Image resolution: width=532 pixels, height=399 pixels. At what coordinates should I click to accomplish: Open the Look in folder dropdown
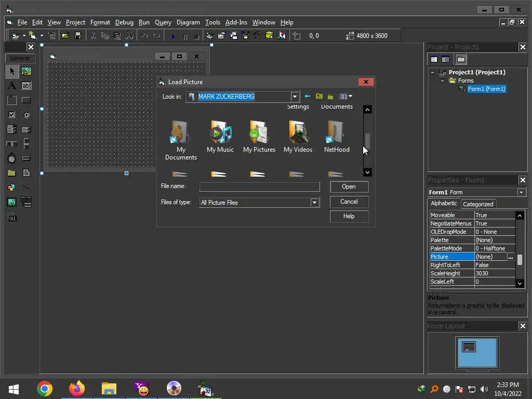pyautogui.click(x=295, y=97)
